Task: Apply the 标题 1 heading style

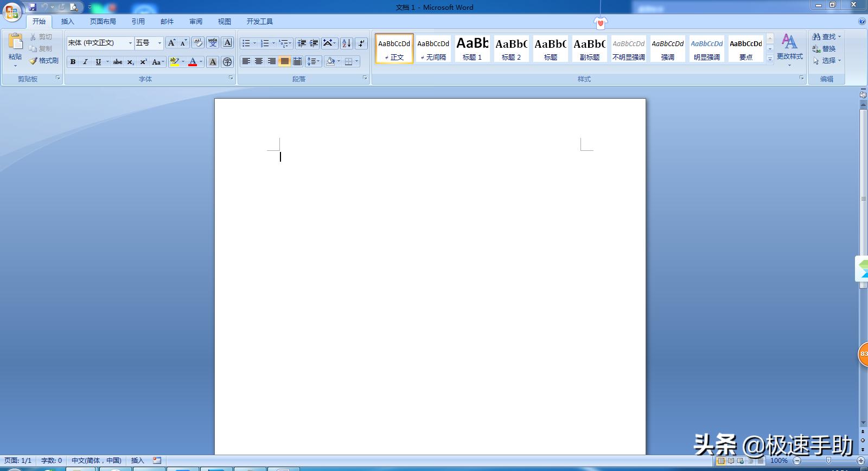Action: tap(472, 48)
